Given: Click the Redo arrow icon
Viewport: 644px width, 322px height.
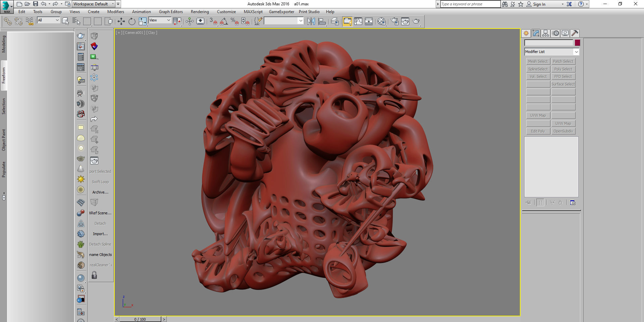Looking at the screenshot, I should [55, 4].
